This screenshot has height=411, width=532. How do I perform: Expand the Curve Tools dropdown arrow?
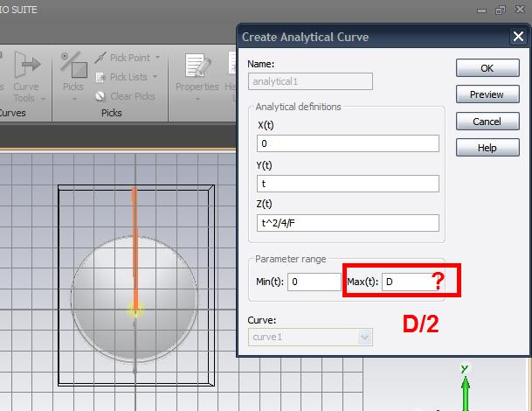point(43,99)
